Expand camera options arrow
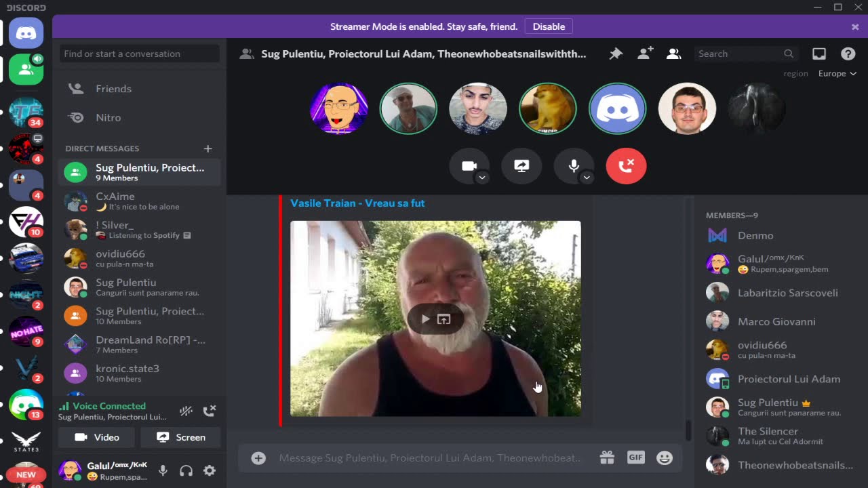The image size is (868, 488). [x=482, y=178]
